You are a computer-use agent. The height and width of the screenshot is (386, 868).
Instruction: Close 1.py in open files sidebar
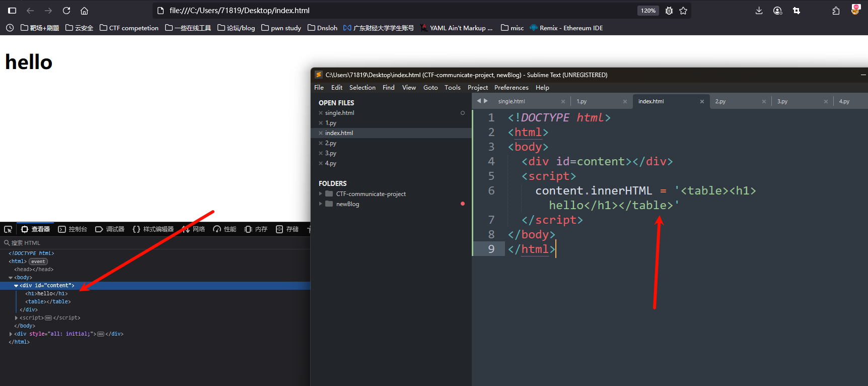point(321,123)
